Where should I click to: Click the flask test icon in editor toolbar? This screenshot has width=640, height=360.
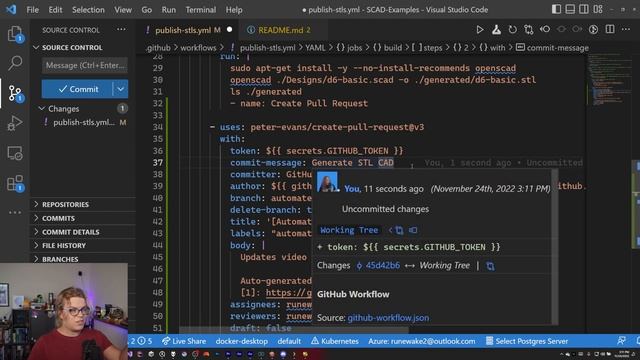[496, 30]
